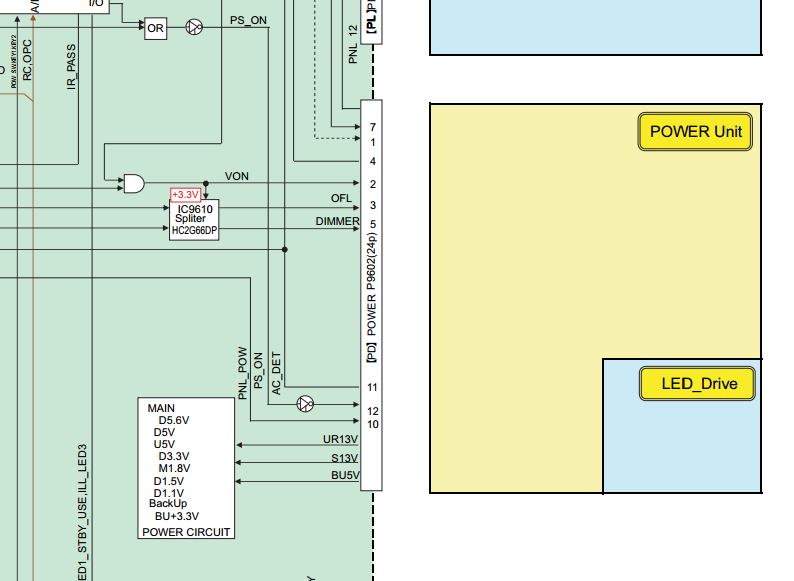Click the vertical AC_DET label
This screenshot has height=581, width=794.
pyautogui.click(x=276, y=373)
